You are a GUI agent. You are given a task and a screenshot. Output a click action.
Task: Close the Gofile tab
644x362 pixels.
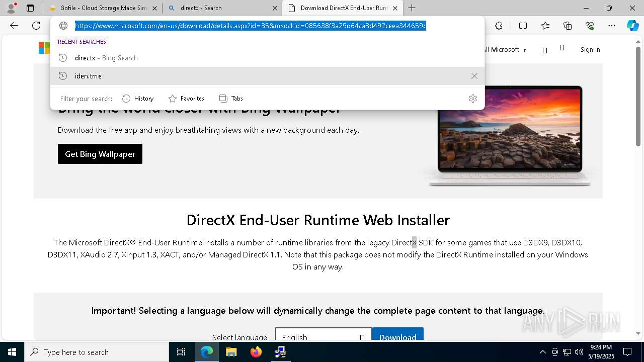tap(154, 8)
